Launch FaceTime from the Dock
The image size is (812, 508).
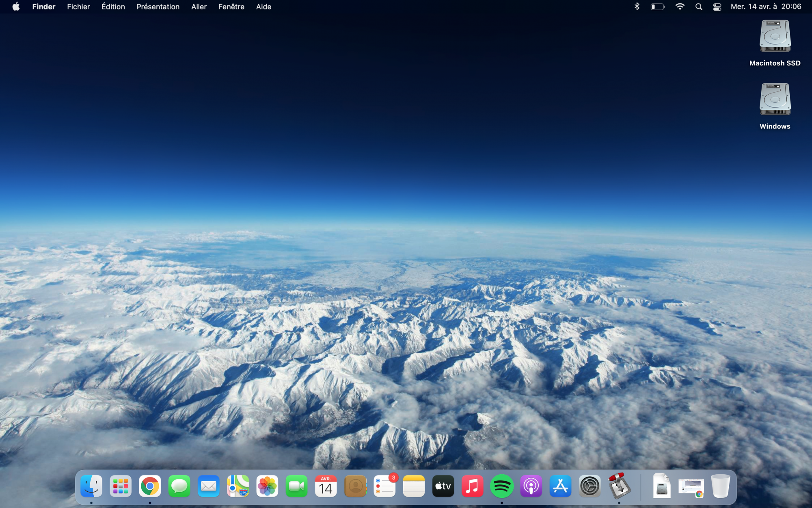tap(296, 486)
